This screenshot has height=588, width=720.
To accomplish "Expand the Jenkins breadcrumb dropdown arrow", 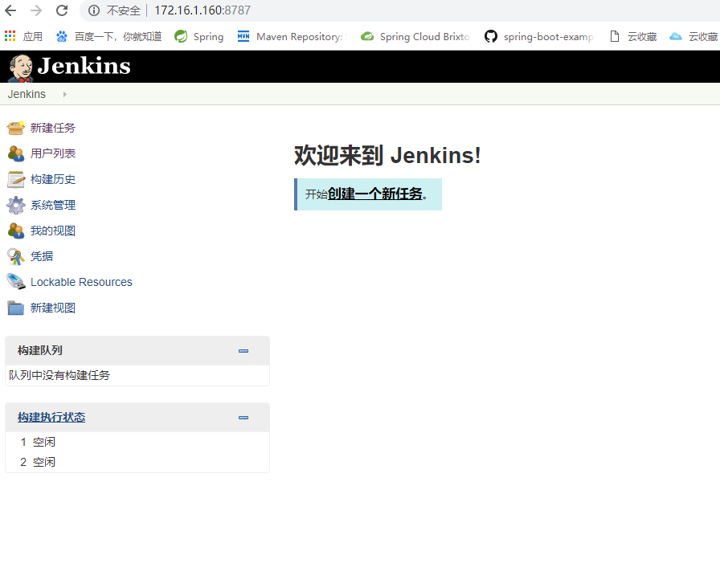I will [x=65, y=94].
